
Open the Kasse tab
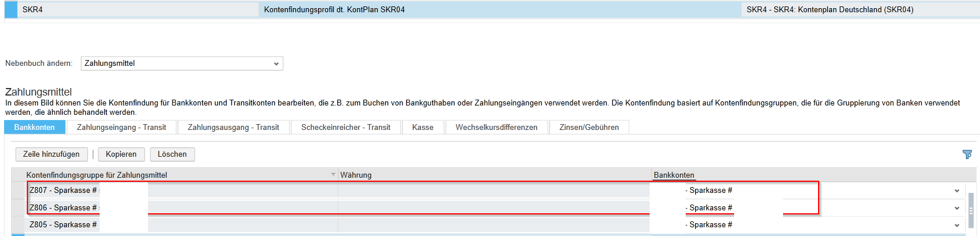coord(422,127)
